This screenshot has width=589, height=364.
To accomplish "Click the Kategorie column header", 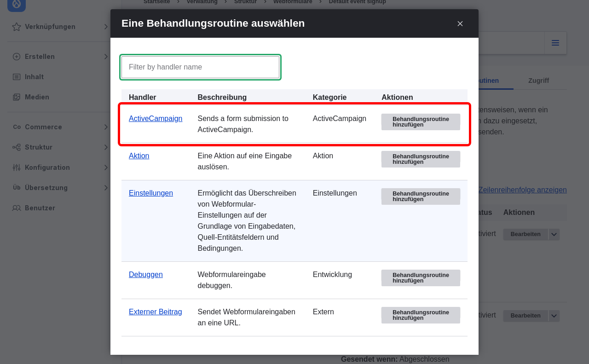I will click(x=329, y=97).
